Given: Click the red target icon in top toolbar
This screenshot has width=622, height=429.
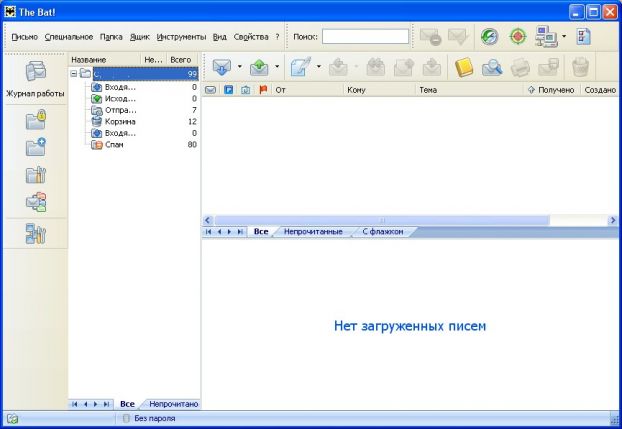Looking at the screenshot, I should click(x=517, y=36).
